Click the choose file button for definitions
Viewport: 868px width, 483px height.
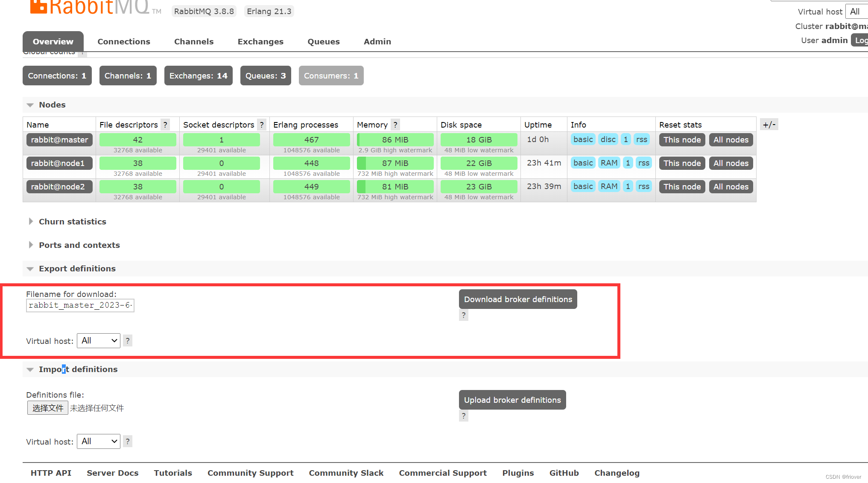pos(48,408)
